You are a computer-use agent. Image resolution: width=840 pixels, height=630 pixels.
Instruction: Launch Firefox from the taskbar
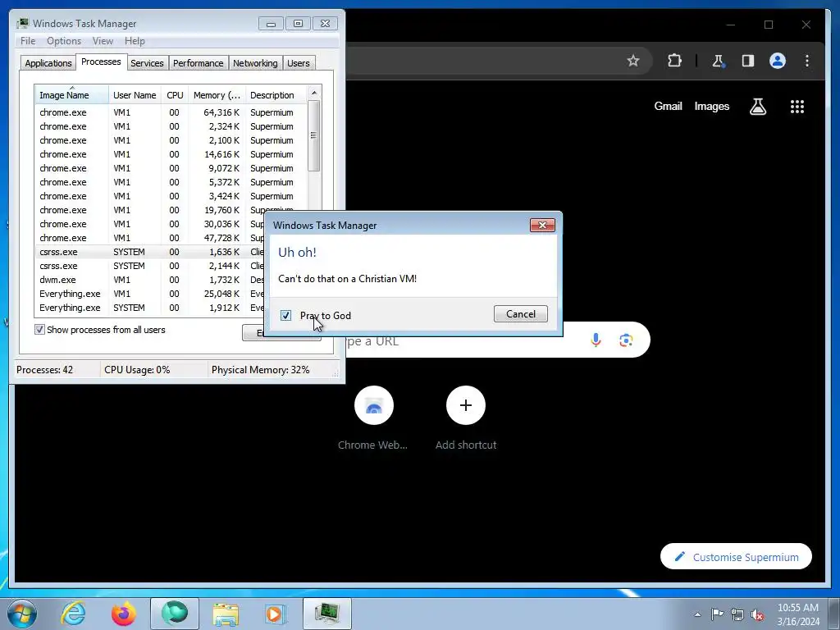coord(124,614)
